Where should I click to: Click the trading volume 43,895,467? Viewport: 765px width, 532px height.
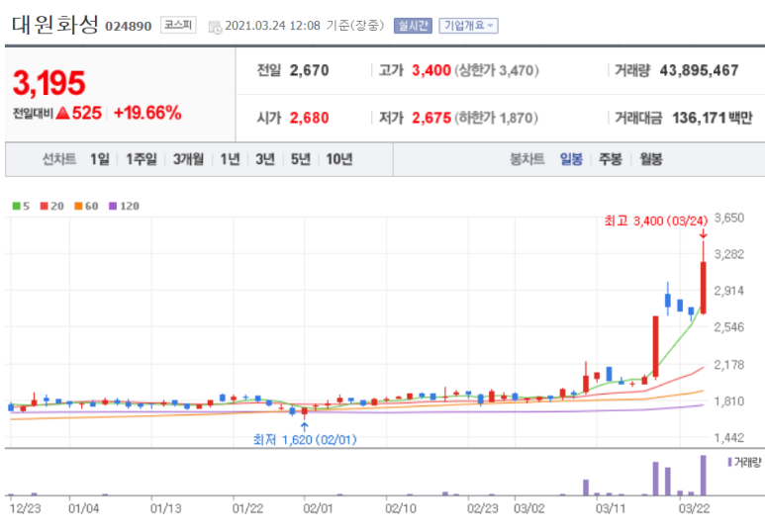[699, 70]
